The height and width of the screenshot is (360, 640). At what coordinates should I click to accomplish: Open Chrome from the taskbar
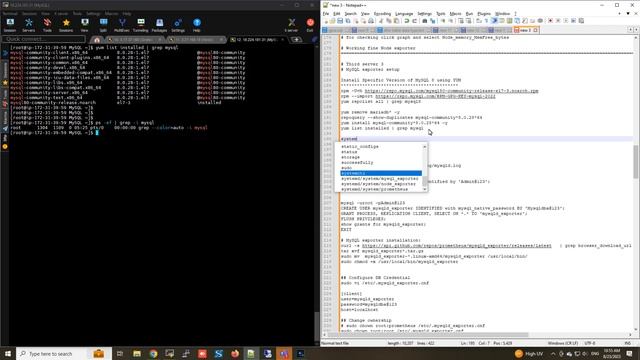click(x=153, y=353)
